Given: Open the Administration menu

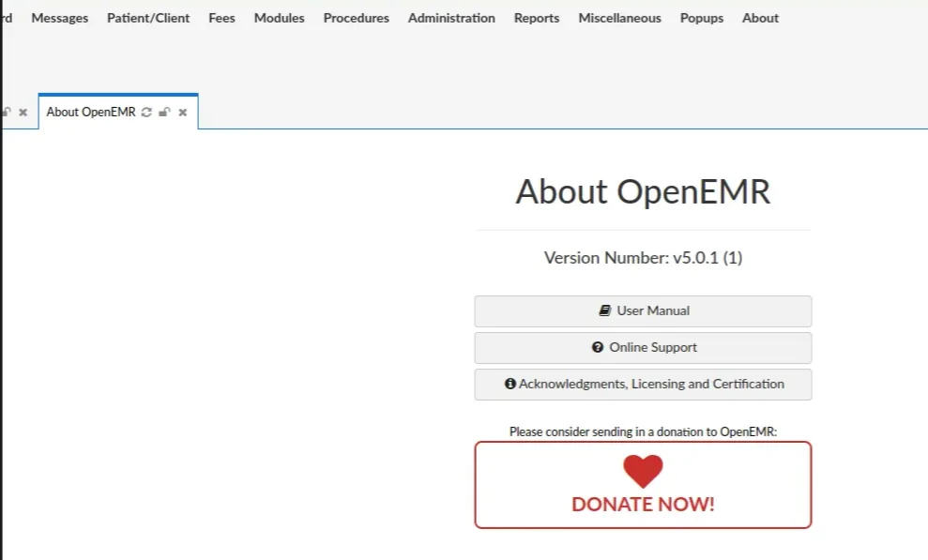Looking at the screenshot, I should [x=451, y=19].
